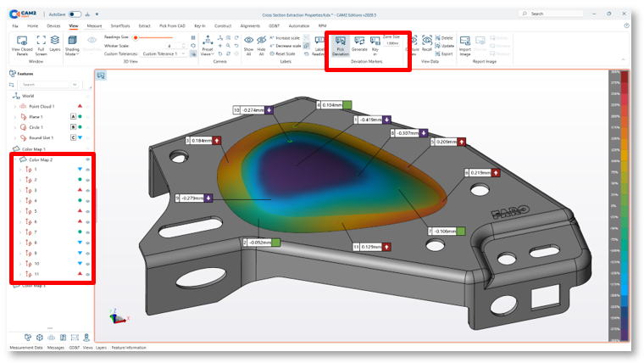Open Preset Views dropdown
The width and height of the screenshot is (644, 363).
[208, 46]
